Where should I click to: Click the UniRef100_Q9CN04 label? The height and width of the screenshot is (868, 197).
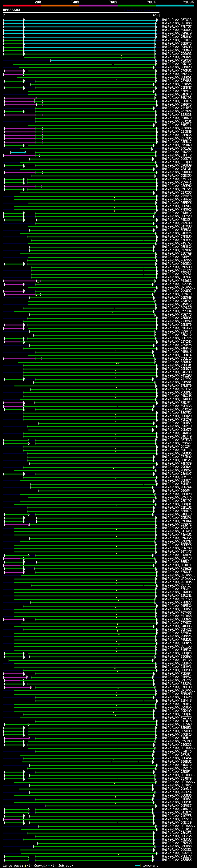point(177,467)
